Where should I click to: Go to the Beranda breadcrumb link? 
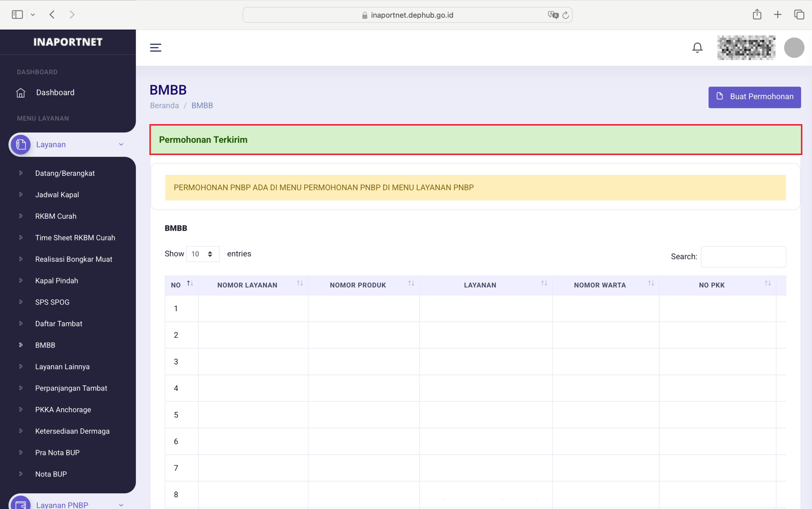[164, 105]
